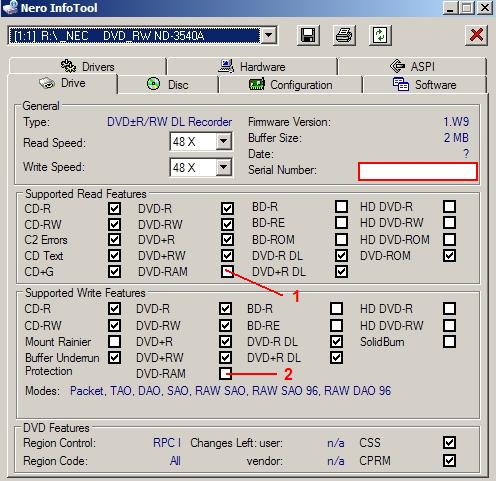This screenshot has height=481, width=496.
Task: Toggle DVD+R DL write checkbox
Action: pos(336,358)
